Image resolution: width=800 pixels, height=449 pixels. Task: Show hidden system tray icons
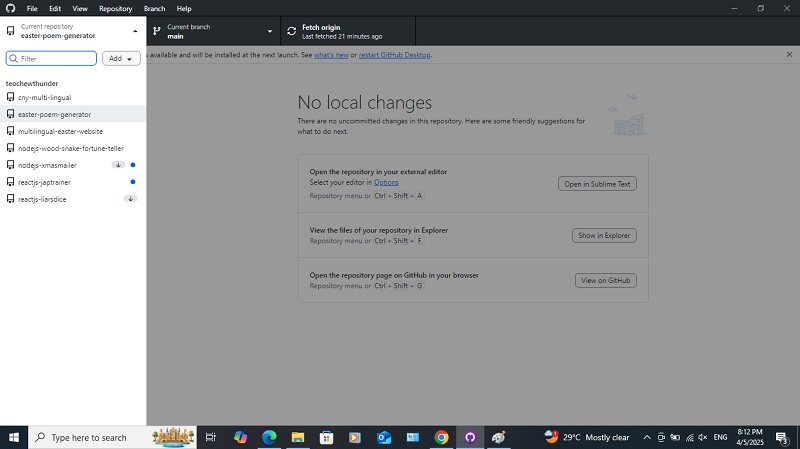pyautogui.click(x=646, y=437)
